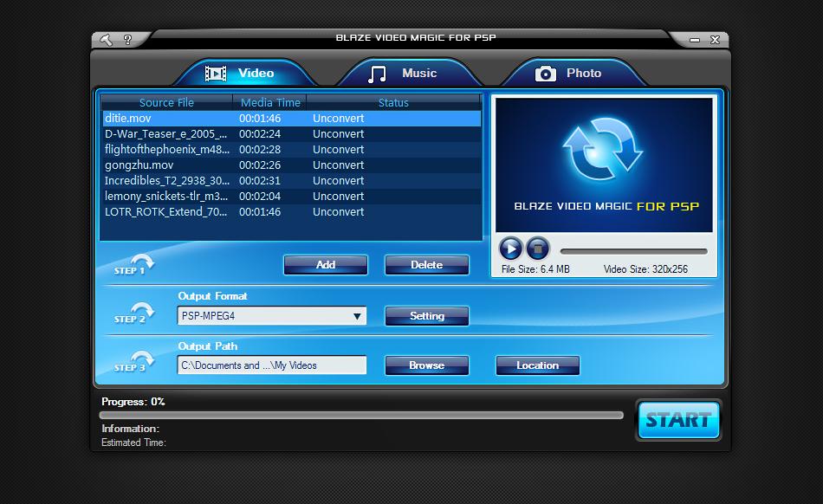
Task: Click the Delete button
Action: point(426,265)
